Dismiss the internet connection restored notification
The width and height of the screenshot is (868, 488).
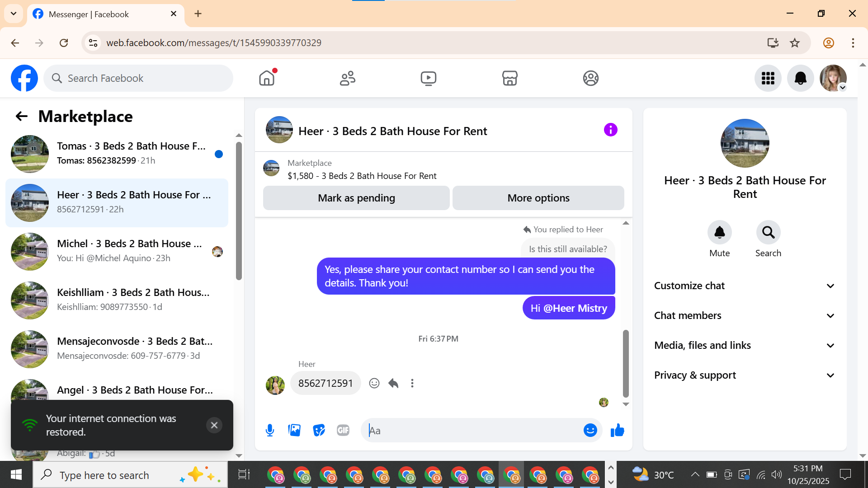(x=214, y=425)
